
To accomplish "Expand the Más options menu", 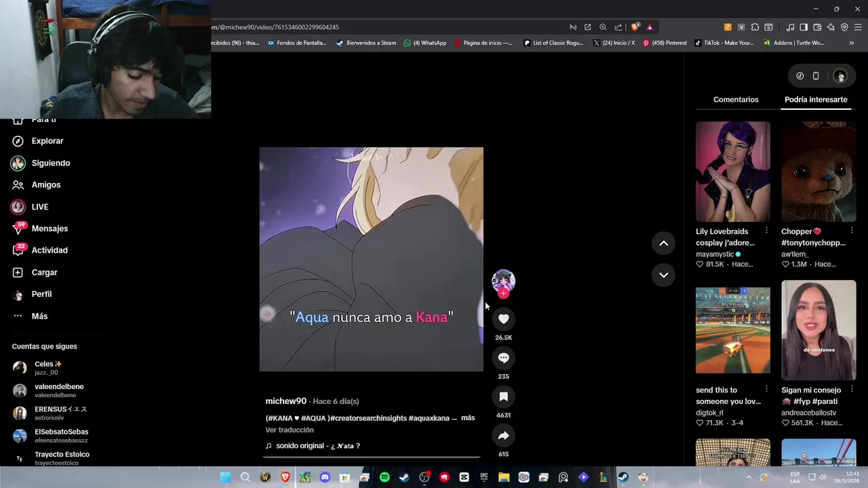I will pos(30,316).
